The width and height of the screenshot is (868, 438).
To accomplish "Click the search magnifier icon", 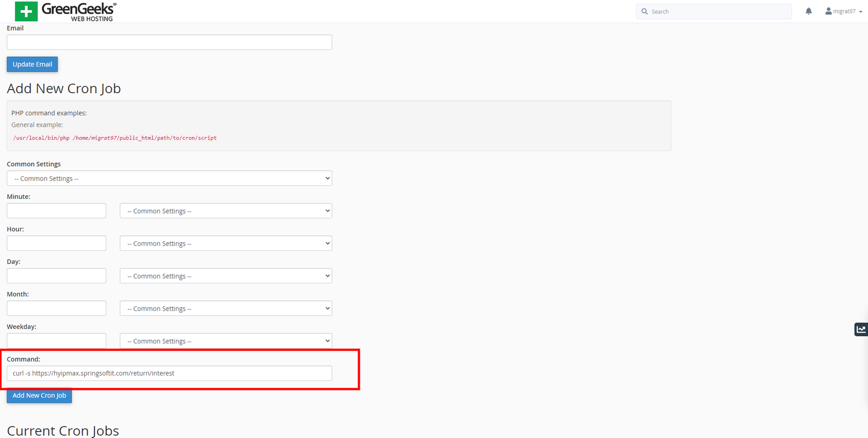I will pyautogui.click(x=644, y=11).
